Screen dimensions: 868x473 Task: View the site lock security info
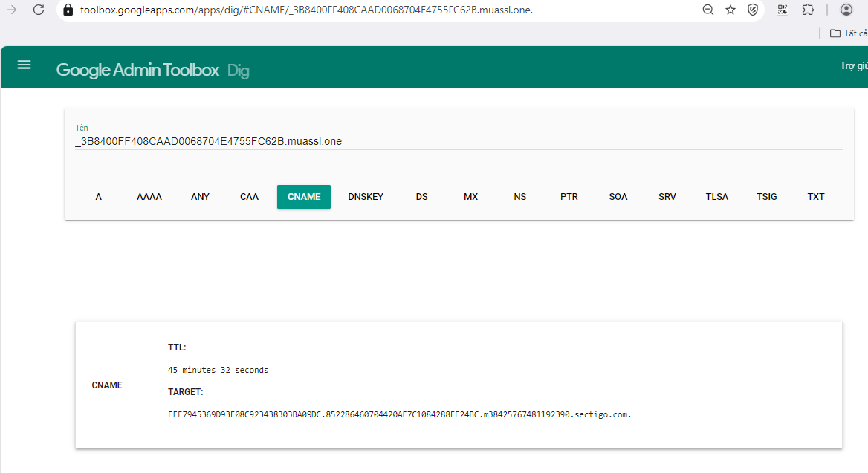[68, 10]
